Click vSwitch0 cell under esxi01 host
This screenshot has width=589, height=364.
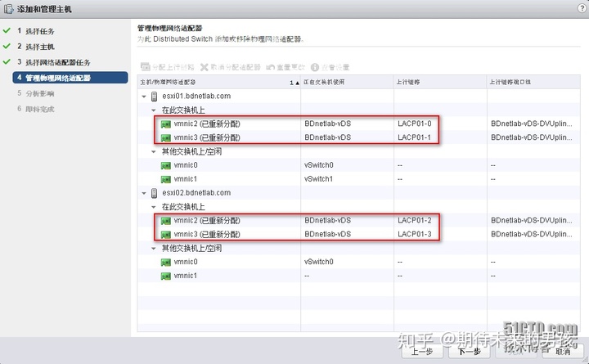point(318,165)
